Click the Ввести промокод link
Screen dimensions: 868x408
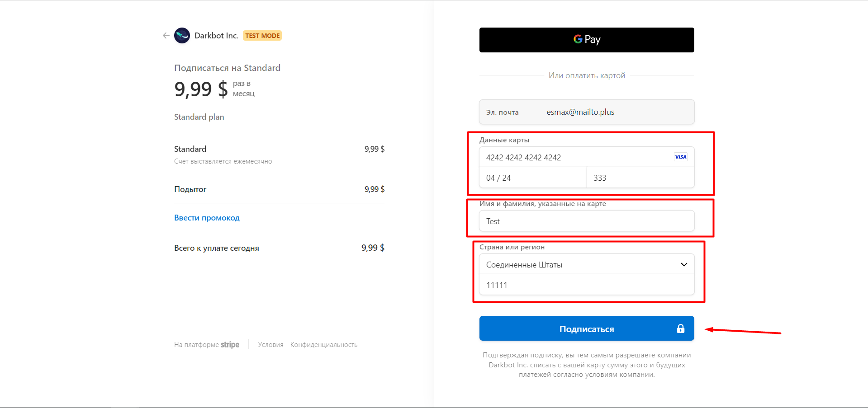pos(207,218)
